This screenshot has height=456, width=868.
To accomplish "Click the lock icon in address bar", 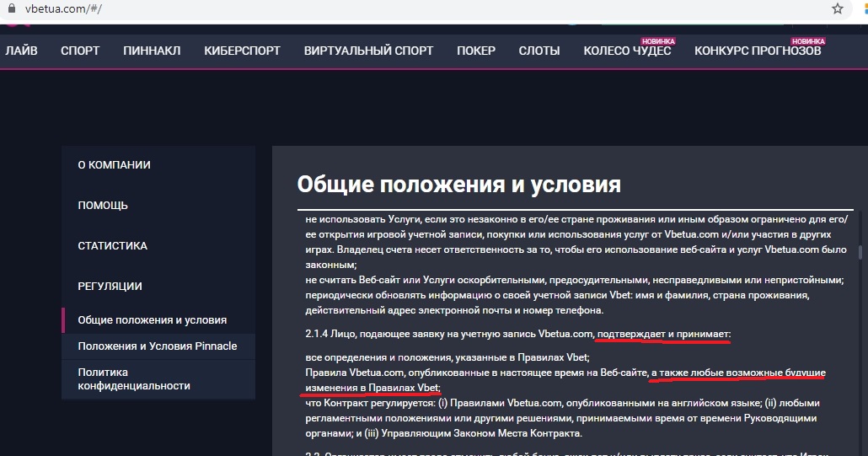I will pyautogui.click(x=11, y=8).
